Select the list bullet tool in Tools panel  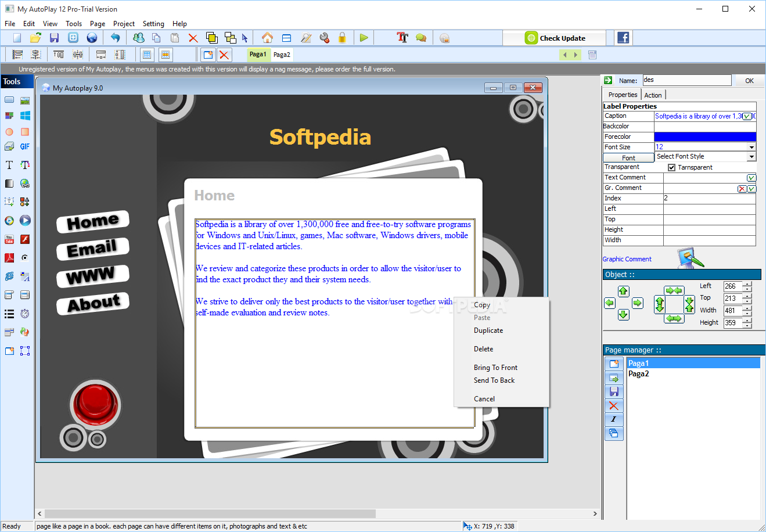click(x=9, y=314)
